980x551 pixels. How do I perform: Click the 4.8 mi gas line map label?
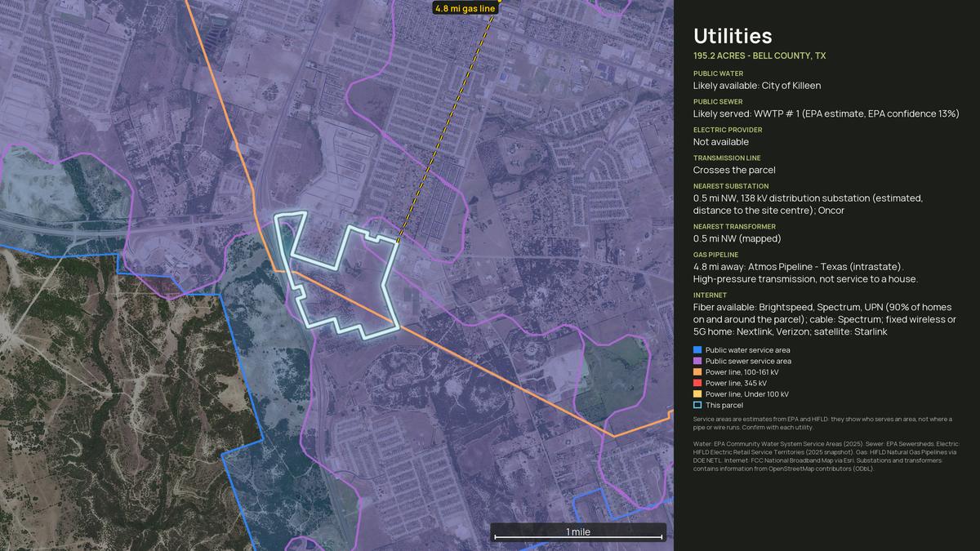coord(465,8)
